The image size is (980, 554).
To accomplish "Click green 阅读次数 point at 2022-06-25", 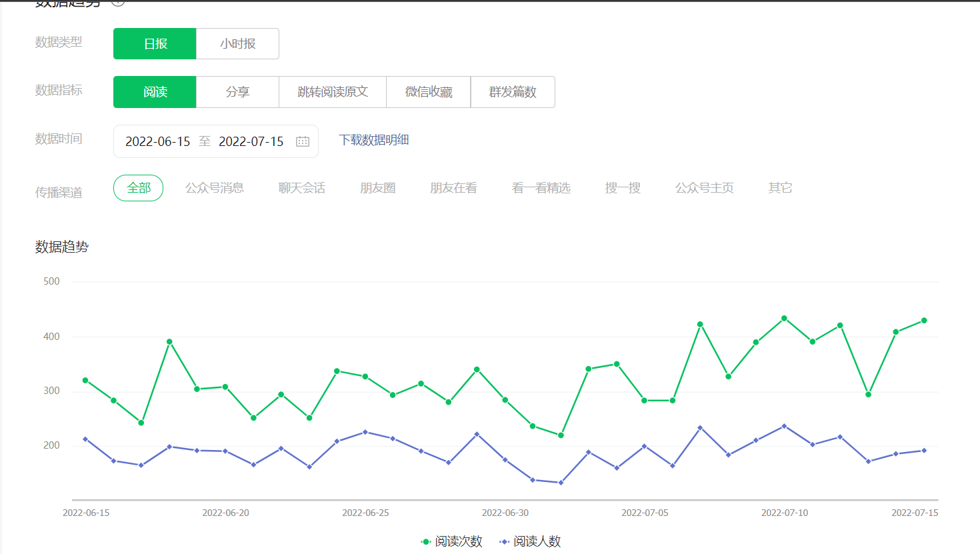I will 365,377.
